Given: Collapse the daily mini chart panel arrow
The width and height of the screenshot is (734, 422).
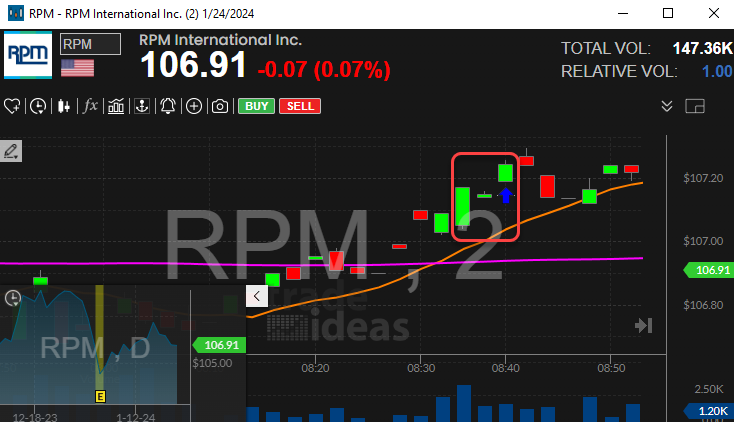Looking at the screenshot, I should coord(256,296).
